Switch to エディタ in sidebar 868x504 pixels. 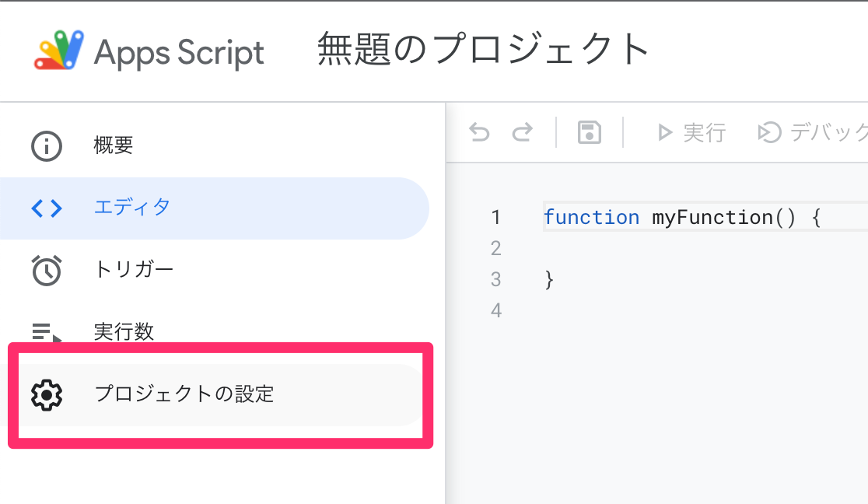pyautogui.click(x=131, y=208)
